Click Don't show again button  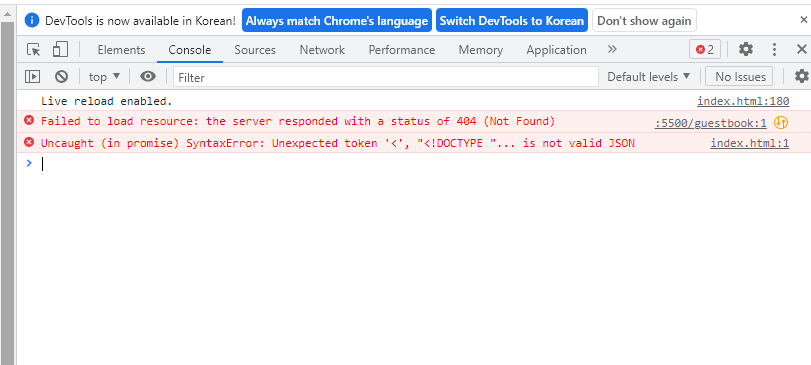click(644, 20)
